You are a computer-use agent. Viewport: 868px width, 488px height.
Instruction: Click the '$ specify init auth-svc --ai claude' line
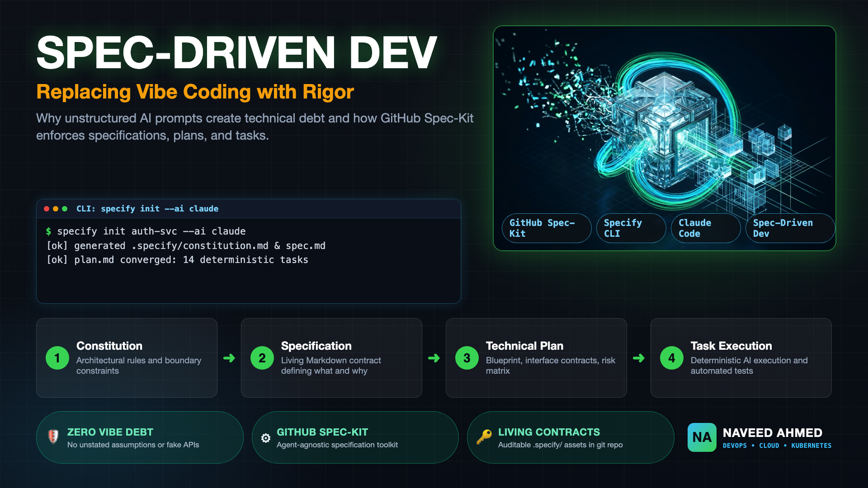(x=146, y=231)
